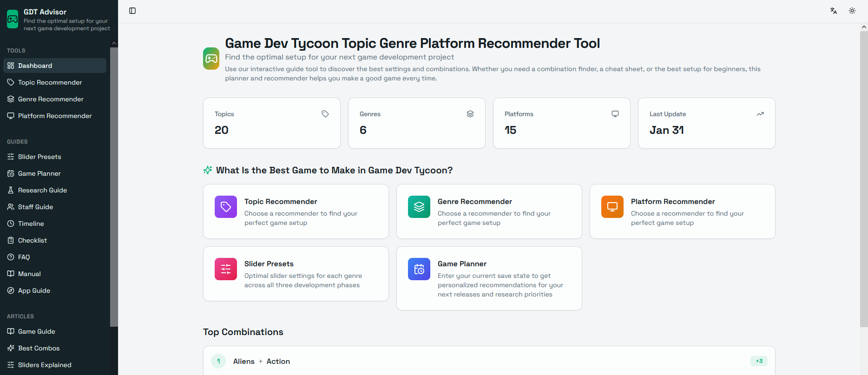Viewport: 868px width, 375px height.
Task: Click the Game Guide book icon
Action: pos(11,331)
